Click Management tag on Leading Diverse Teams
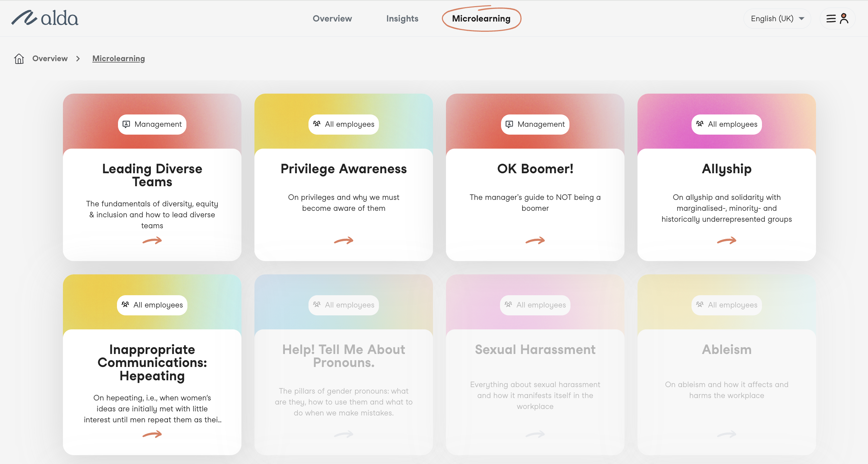This screenshot has height=464, width=868. [x=152, y=124]
